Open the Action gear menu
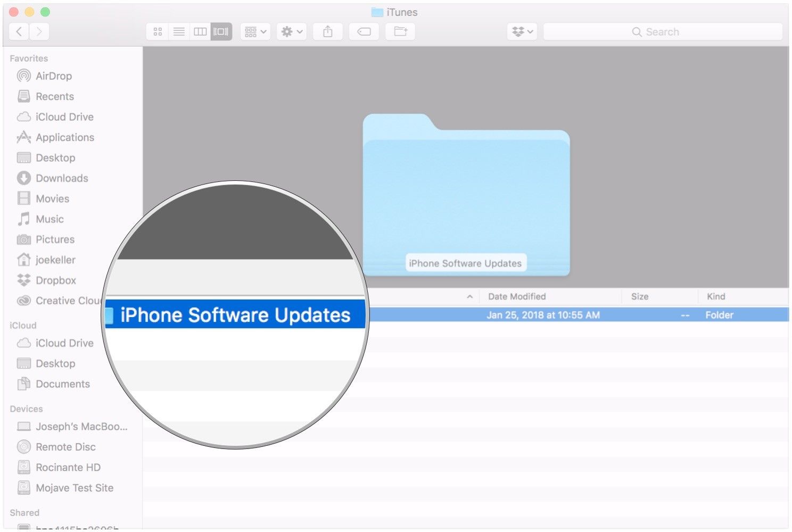 [291, 31]
